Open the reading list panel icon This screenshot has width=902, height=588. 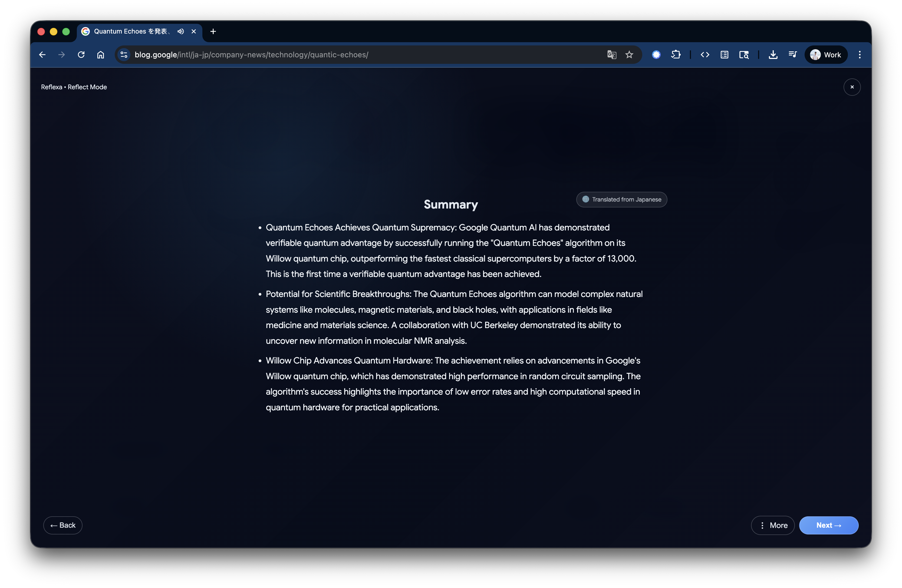[x=724, y=55]
